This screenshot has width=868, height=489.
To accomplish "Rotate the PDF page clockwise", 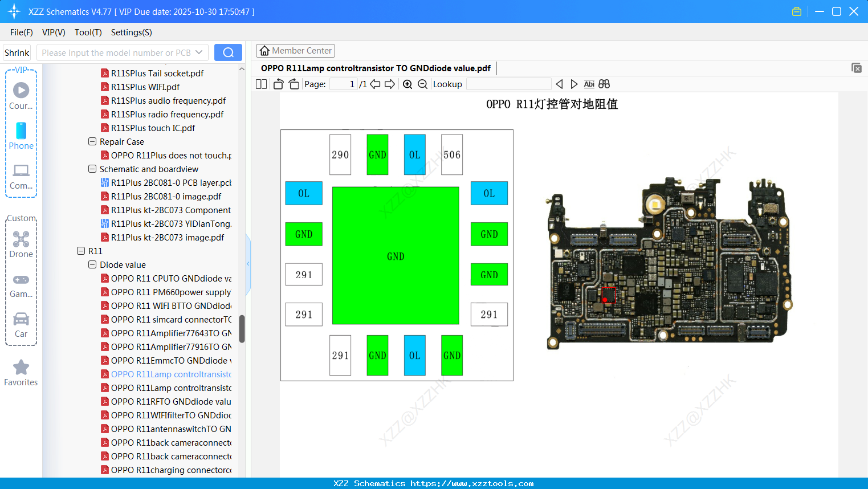I will pos(293,84).
